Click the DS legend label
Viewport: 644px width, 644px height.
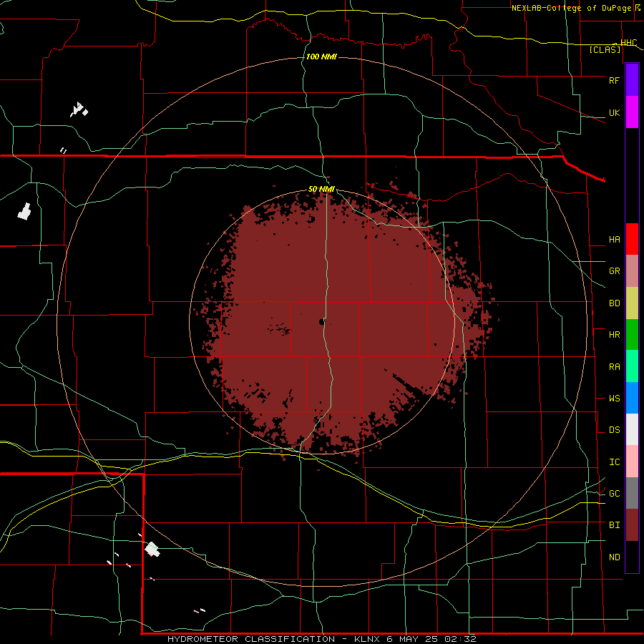[x=614, y=429]
